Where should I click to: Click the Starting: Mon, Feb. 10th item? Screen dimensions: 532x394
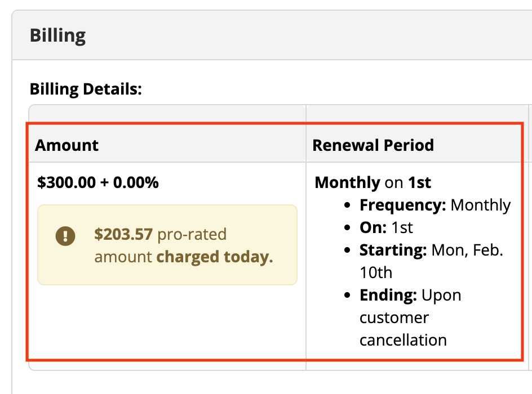tap(431, 261)
